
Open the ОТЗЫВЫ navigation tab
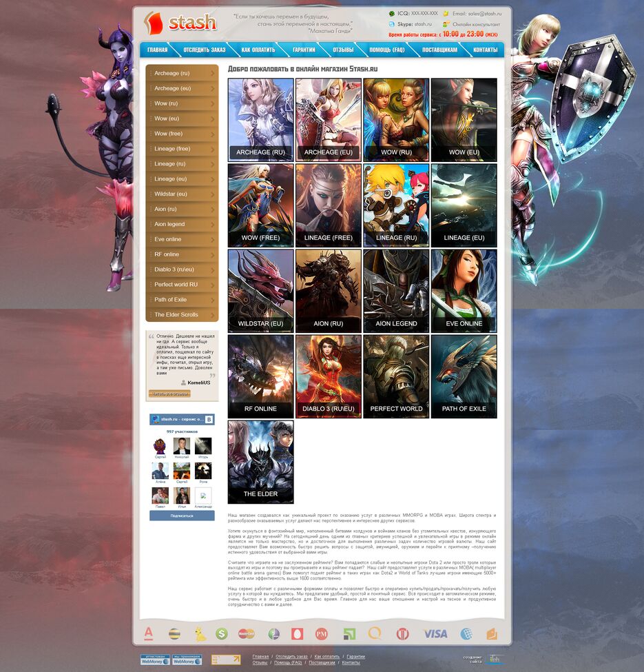click(x=344, y=50)
